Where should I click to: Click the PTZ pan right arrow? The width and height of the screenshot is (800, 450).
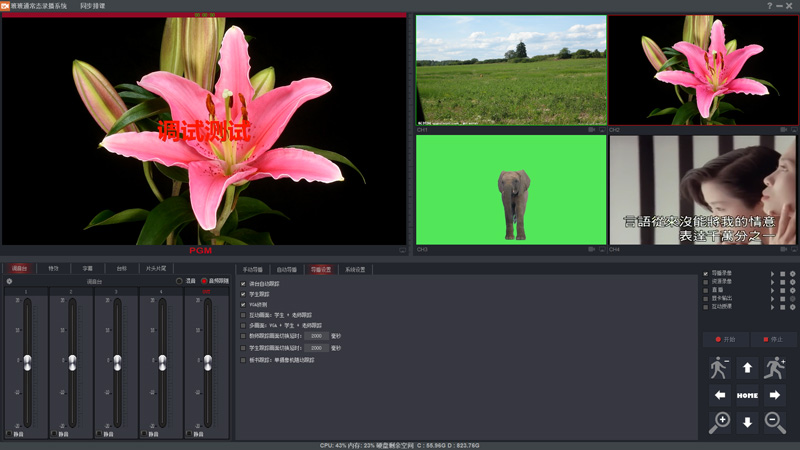775,395
